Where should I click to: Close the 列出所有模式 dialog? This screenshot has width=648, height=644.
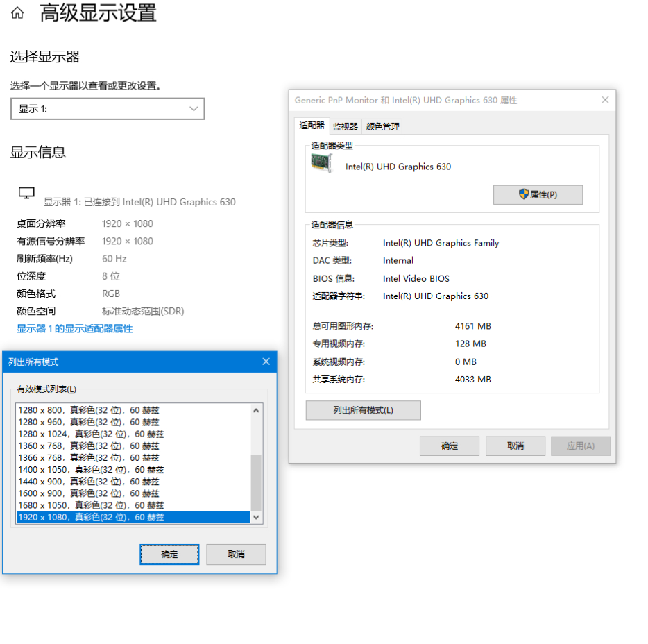click(x=266, y=362)
